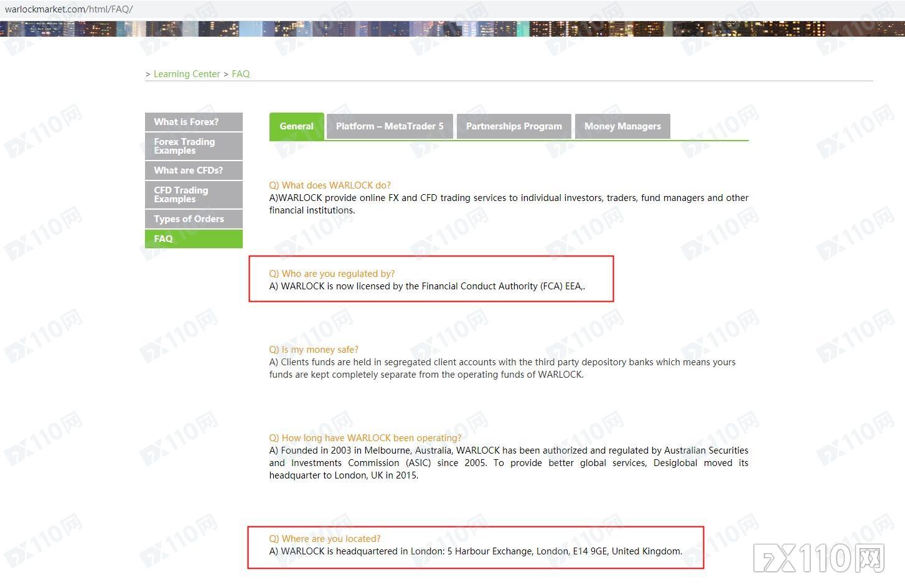Click the question 'What does WARLOCK do?'
Viewport: 905px width, 588px height.
pyautogui.click(x=330, y=185)
